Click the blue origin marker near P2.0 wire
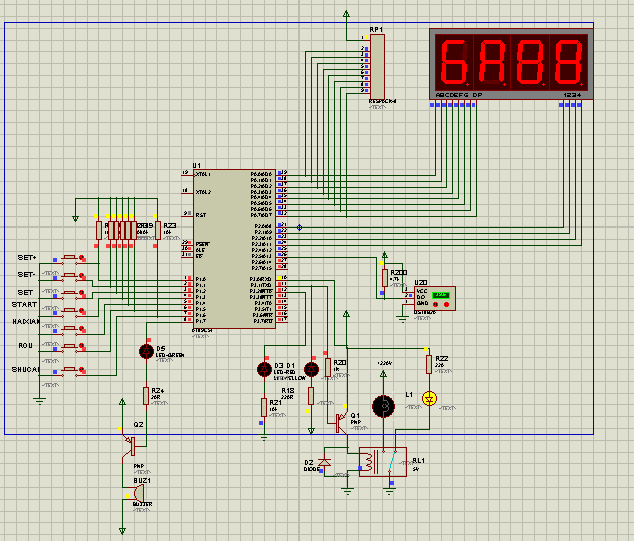Screen dimensions: 634x541 pos(300,228)
